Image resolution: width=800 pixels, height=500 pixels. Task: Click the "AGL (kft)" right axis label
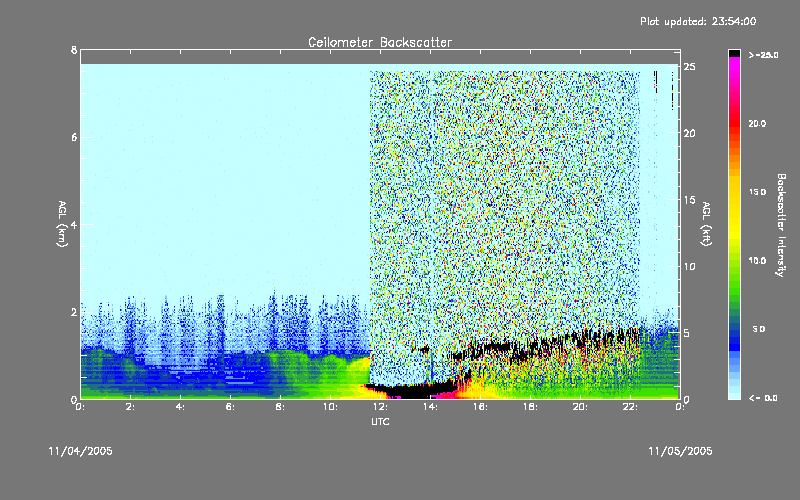click(706, 224)
